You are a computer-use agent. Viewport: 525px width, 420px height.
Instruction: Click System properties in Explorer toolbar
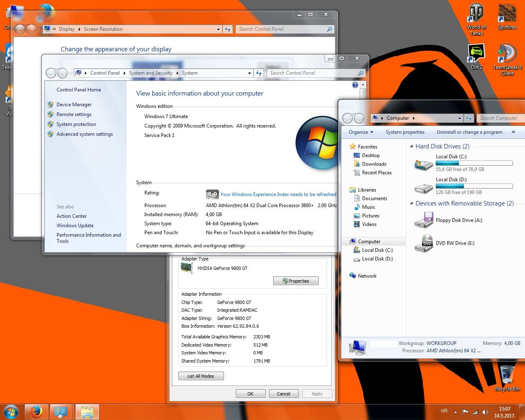(x=405, y=132)
